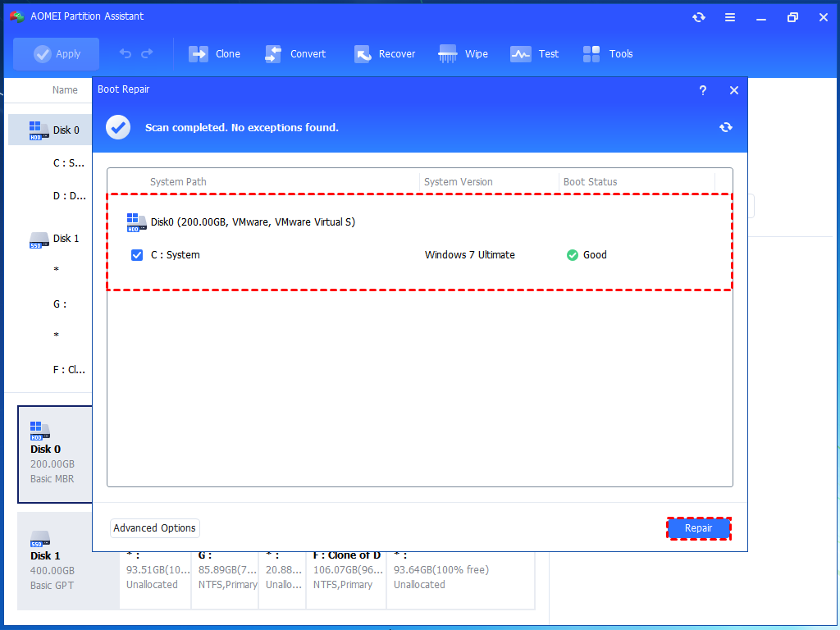Click the System Path column header
The width and height of the screenshot is (840, 630).
coord(178,181)
